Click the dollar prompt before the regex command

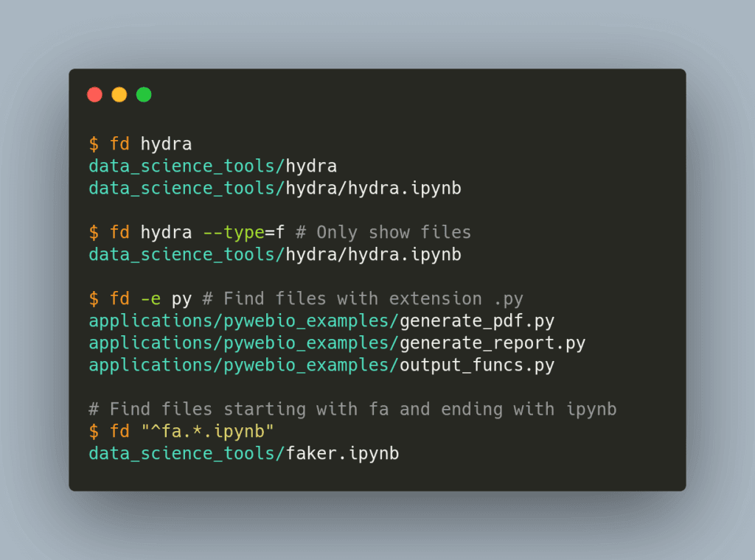pos(94,432)
